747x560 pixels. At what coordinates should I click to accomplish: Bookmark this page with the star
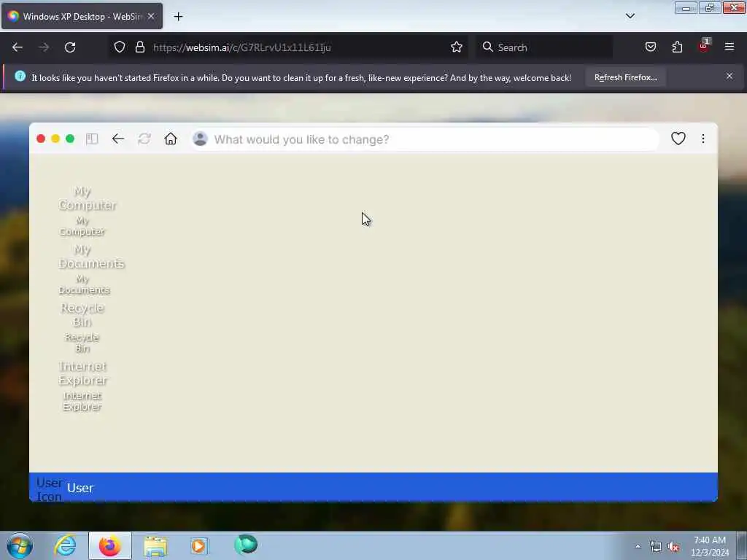tap(457, 47)
